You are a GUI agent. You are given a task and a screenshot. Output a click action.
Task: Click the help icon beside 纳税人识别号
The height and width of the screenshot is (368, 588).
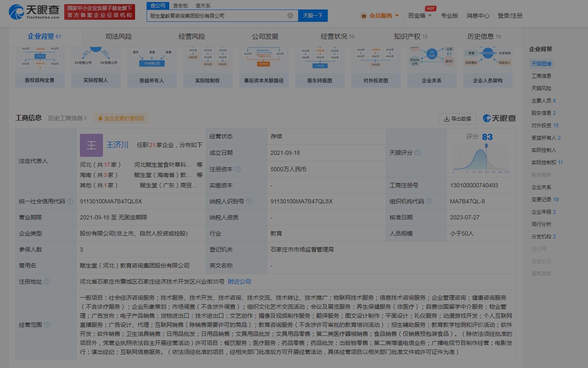coord(249,201)
